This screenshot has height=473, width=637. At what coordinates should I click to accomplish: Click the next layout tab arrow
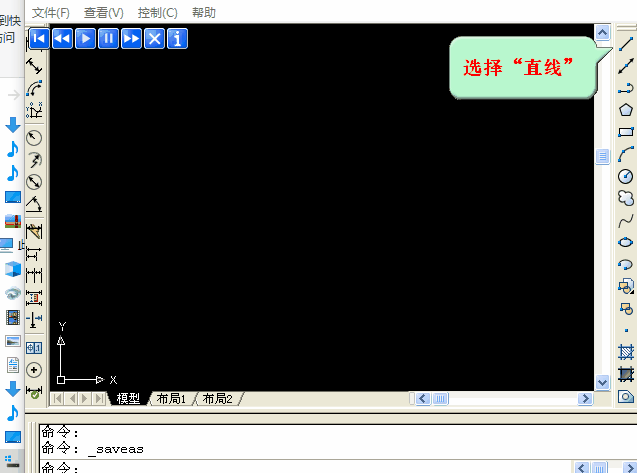[x=85, y=399]
